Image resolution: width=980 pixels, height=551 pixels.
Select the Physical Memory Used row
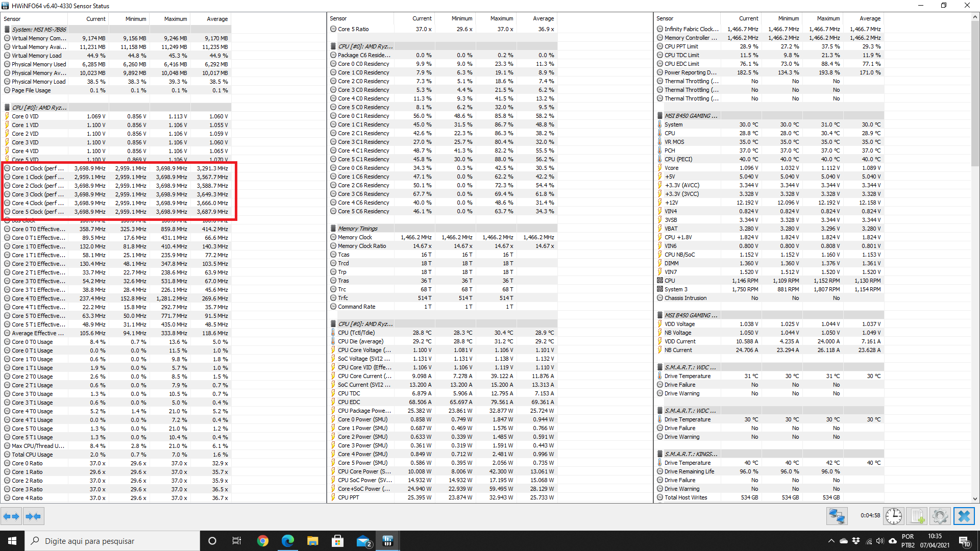(116, 64)
